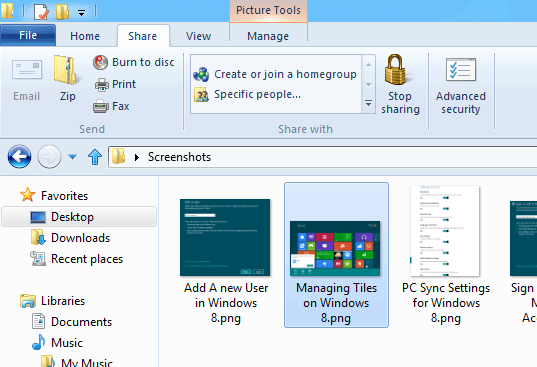Click the Documents library icon

coord(38,321)
